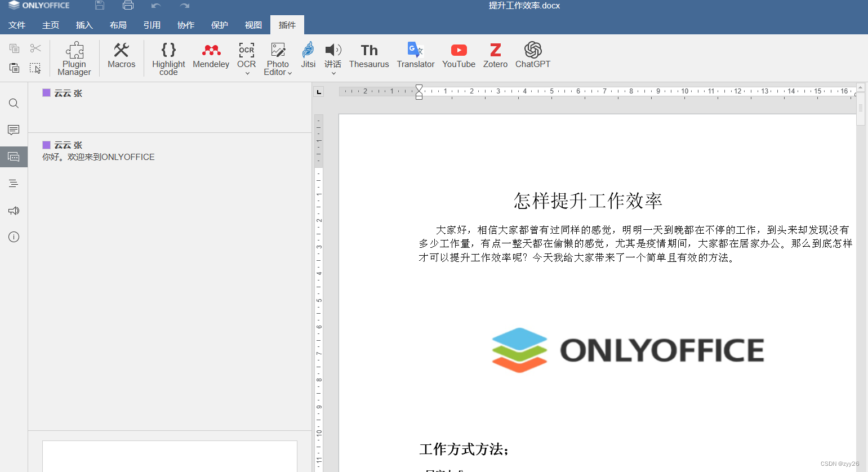Activate the 讲话 speech plugin
The height and width of the screenshot is (472, 868).
point(333,55)
